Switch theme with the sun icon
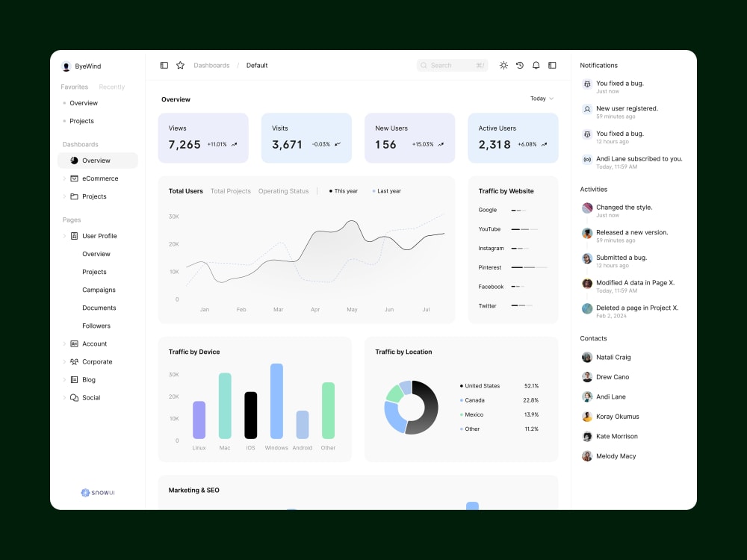The width and height of the screenshot is (747, 560). point(503,65)
